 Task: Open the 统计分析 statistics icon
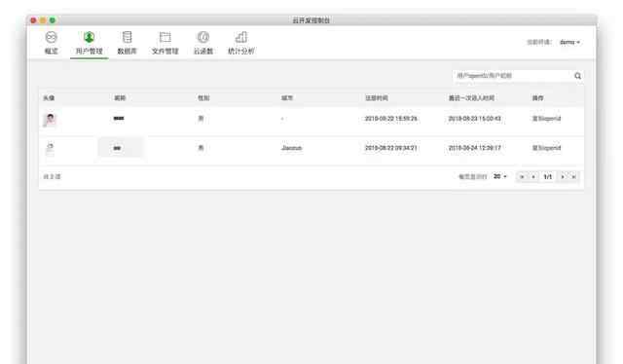[x=241, y=37]
